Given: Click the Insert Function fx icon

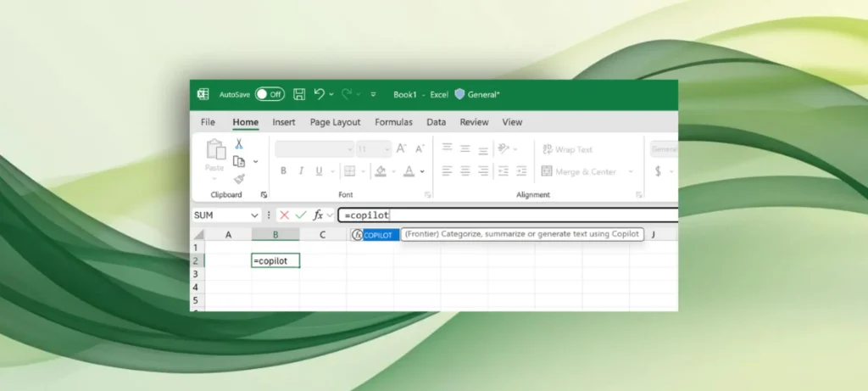Looking at the screenshot, I should pos(318,215).
